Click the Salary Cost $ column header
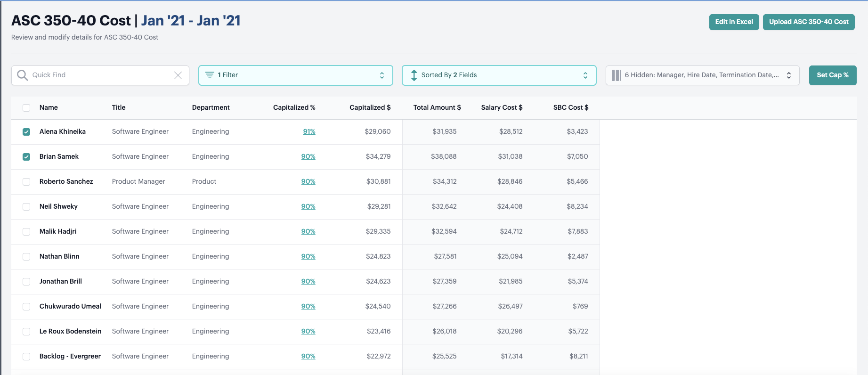Image resolution: width=868 pixels, height=375 pixels. [502, 107]
